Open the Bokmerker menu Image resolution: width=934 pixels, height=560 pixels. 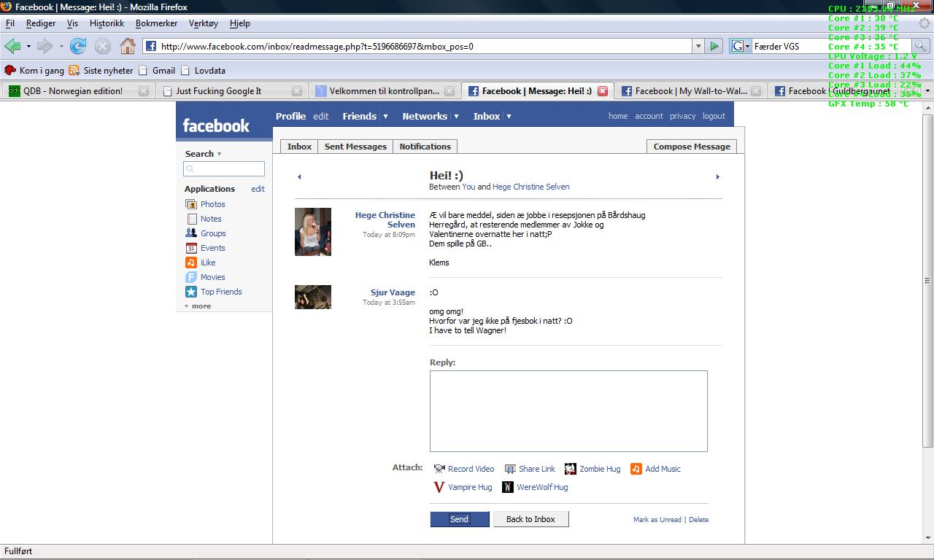pyautogui.click(x=157, y=23)
